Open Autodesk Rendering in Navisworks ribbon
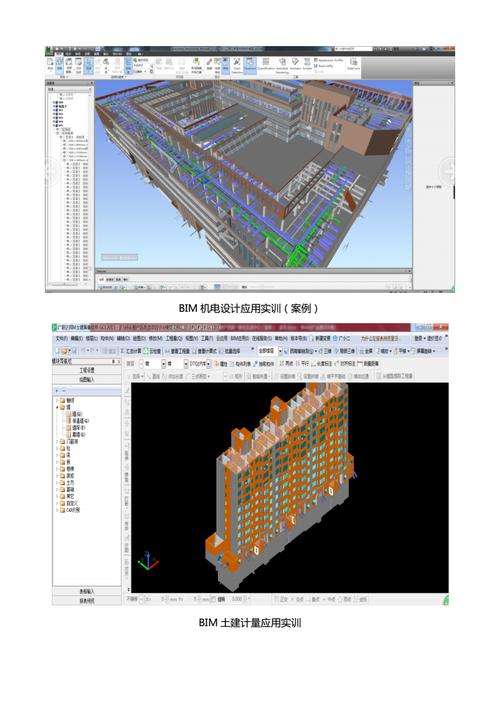500x707 pixels. click(x=282, y=65)
